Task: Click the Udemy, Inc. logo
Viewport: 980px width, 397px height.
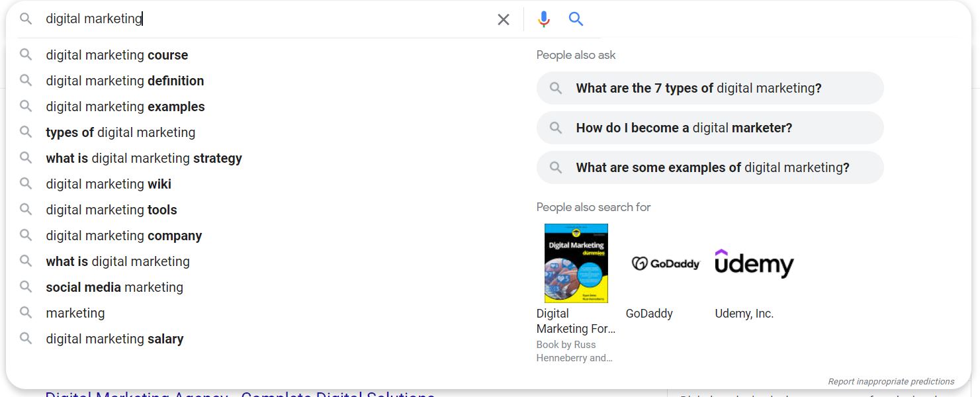Action: (754, 263)
